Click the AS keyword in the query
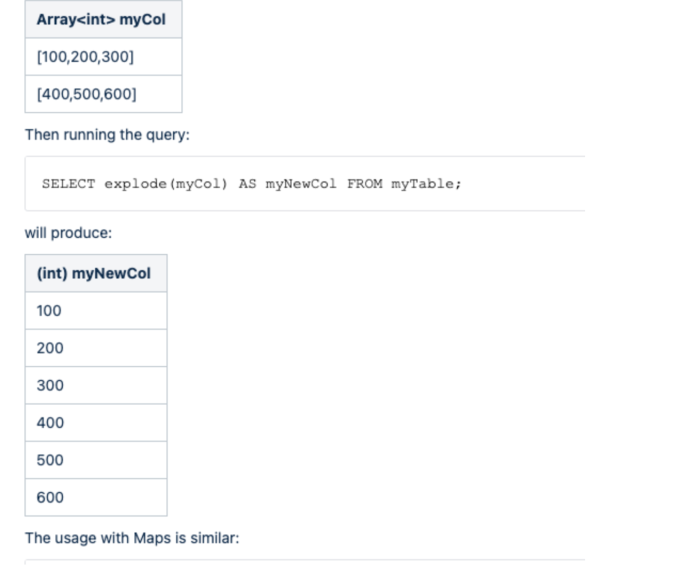 (x=247, y=184)
